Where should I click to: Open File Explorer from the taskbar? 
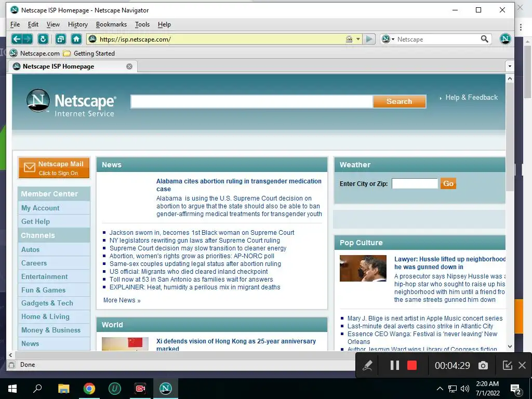click(63, 389)
